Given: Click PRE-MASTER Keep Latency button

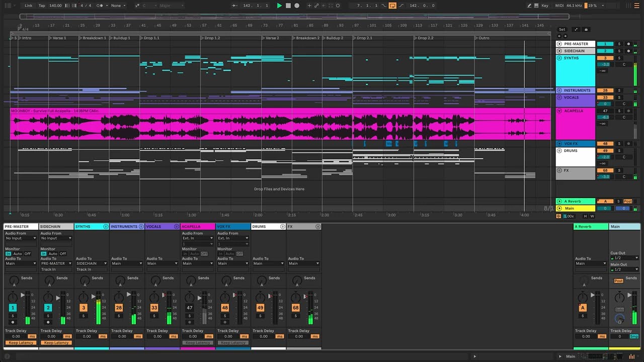Looking at the screenshot, I should point(21,343).
